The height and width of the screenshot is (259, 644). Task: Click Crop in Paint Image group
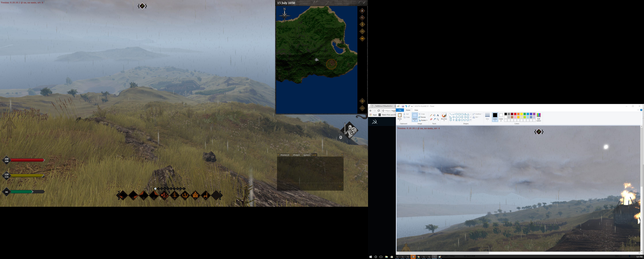click(422, 114)
